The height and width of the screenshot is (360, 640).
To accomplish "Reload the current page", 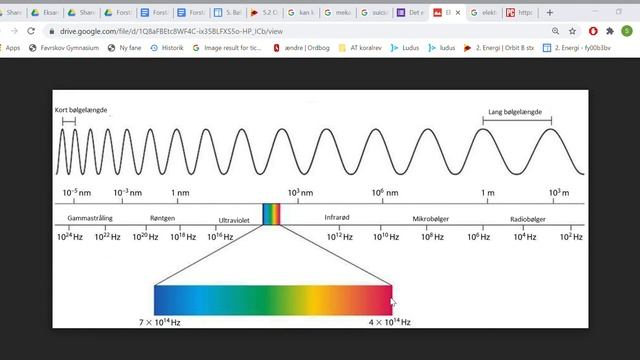I will coord(31,31).
